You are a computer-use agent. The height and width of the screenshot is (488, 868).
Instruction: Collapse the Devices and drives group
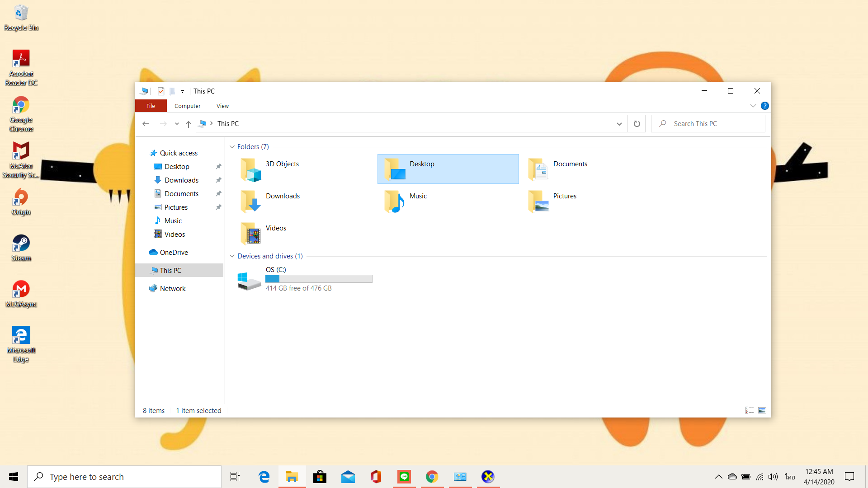[x=232, y=256]
